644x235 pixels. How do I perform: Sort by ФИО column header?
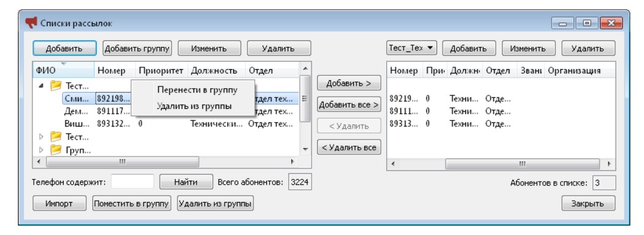click(x=63, y=70)
